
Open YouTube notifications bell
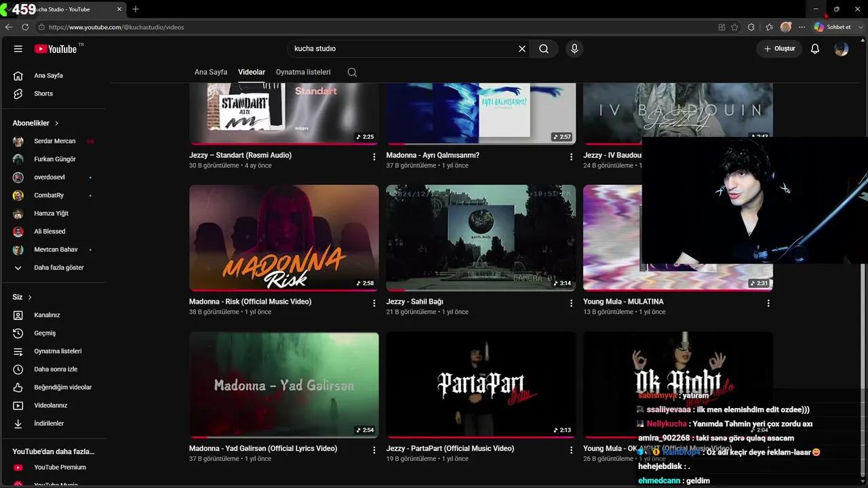[815, 49]
